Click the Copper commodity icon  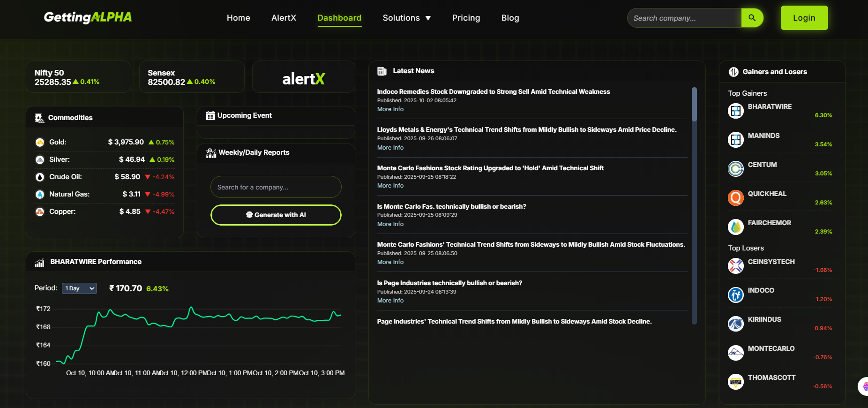[x=40, y=212]
